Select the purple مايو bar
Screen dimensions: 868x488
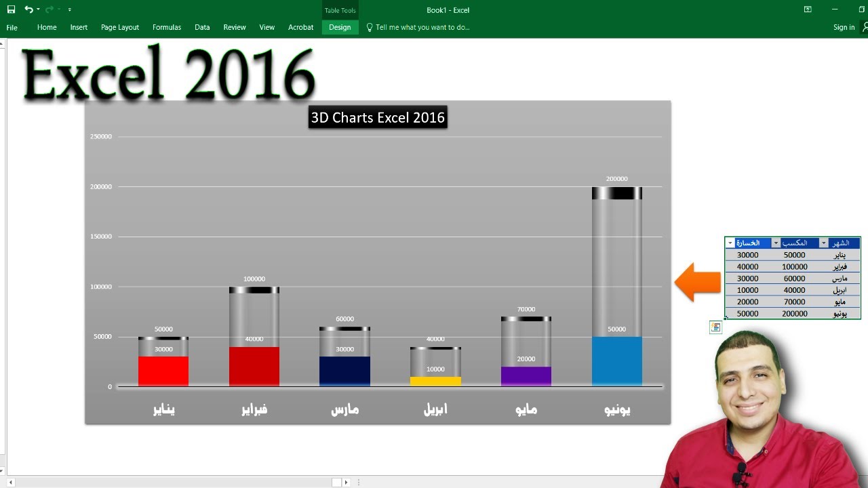(x=526, y=377)
